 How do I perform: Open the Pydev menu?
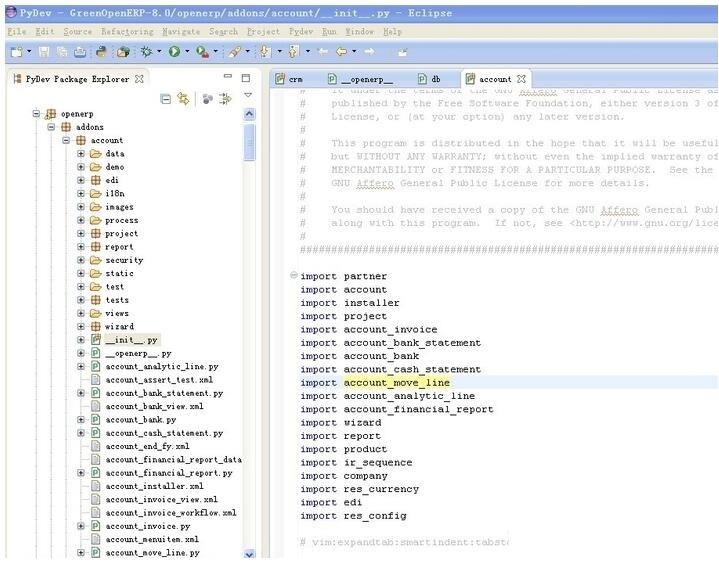point(301,32)
